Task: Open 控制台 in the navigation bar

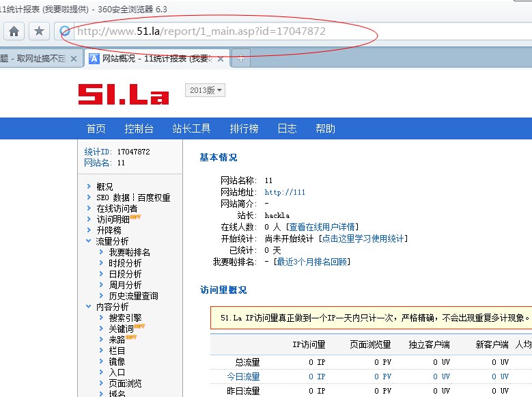Action: click(x=139, y=128)
